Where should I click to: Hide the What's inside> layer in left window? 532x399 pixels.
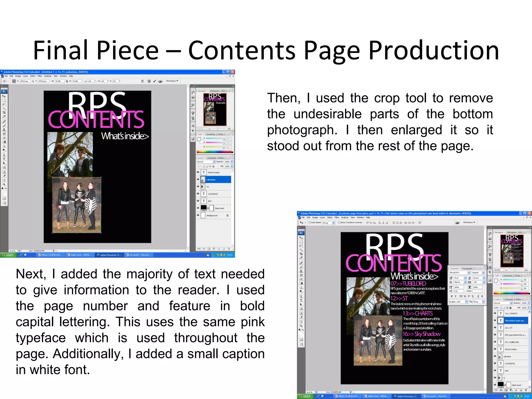coord(198,172)
